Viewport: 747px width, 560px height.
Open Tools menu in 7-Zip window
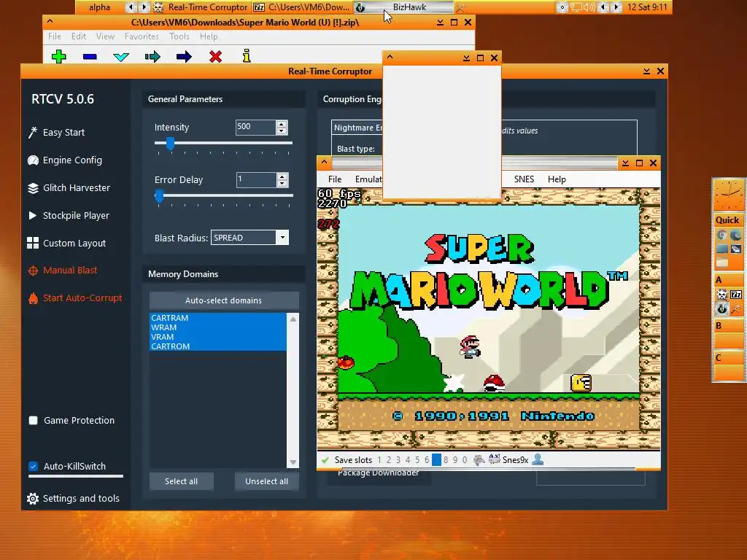(179, 36)
